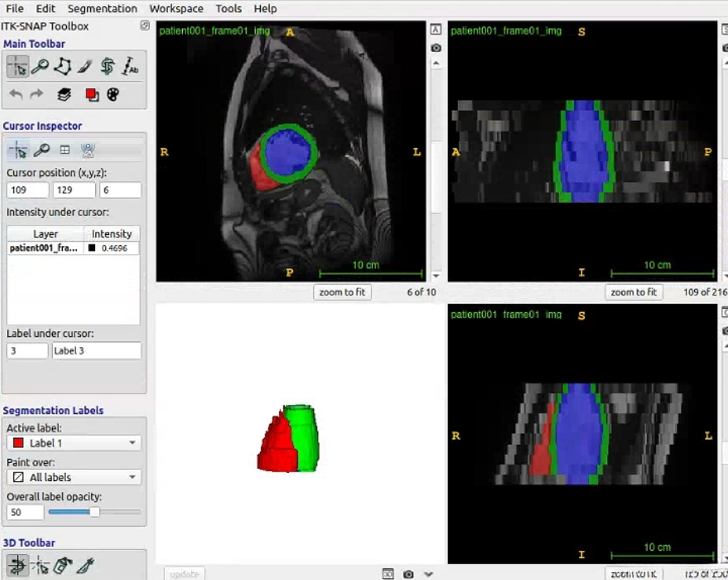Toggle the Zoom/Pan mode in Main Toolbar
The height and width of the screenshot is (580, 728).
[39, 67]
